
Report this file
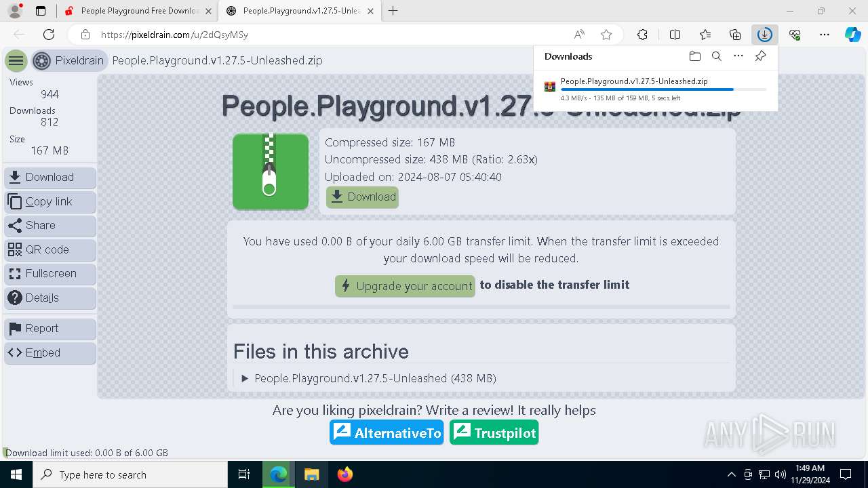tap(50, 329)
